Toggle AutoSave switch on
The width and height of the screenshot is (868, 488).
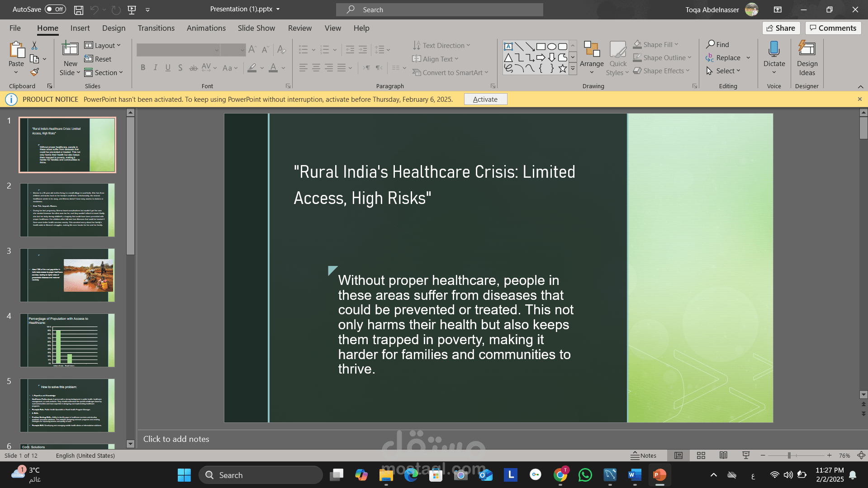[56, 9]
